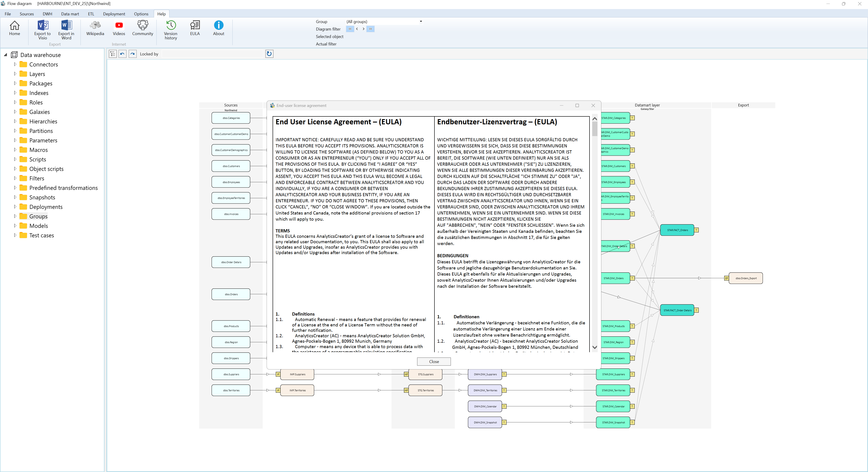Click the T marker beside DWH.DIM_Calendar

pos(504,406)
